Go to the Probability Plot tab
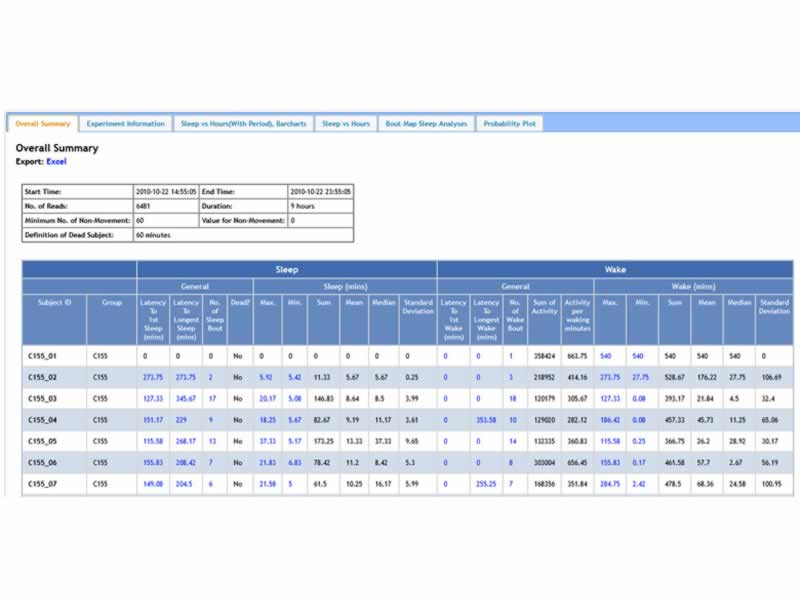Screen dimensions: 800x600 click(509, 124)
